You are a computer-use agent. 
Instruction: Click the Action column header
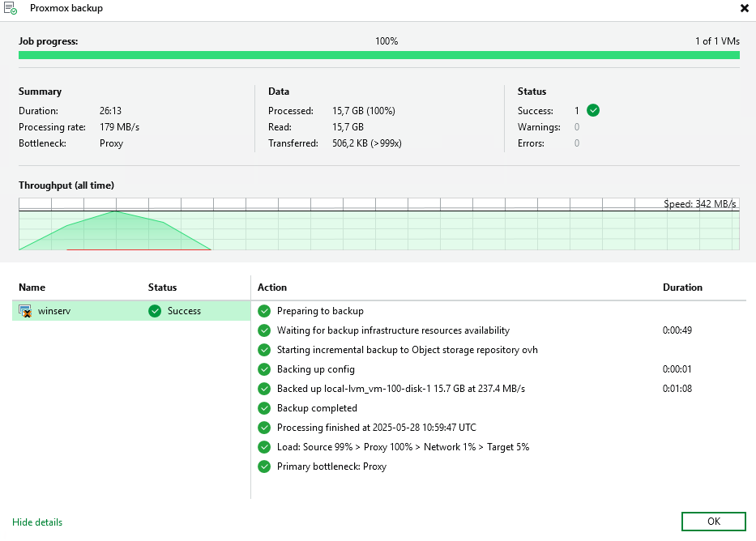click(272, 288)
